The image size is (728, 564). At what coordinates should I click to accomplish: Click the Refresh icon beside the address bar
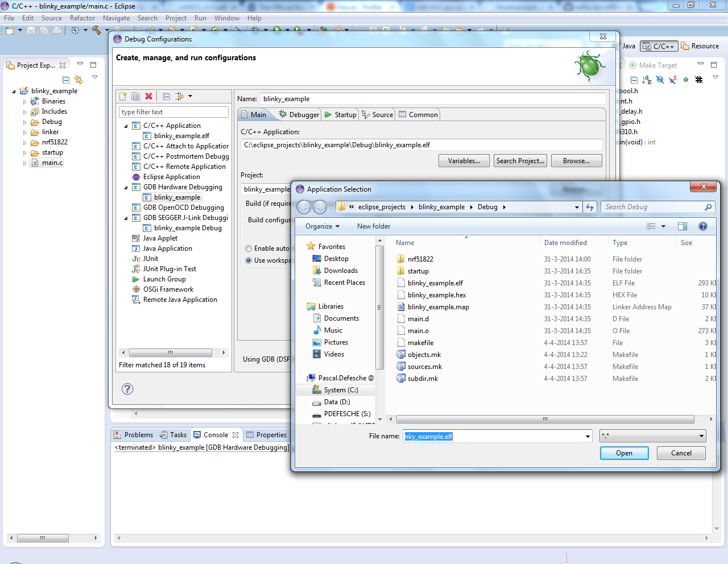click(590, 207)
